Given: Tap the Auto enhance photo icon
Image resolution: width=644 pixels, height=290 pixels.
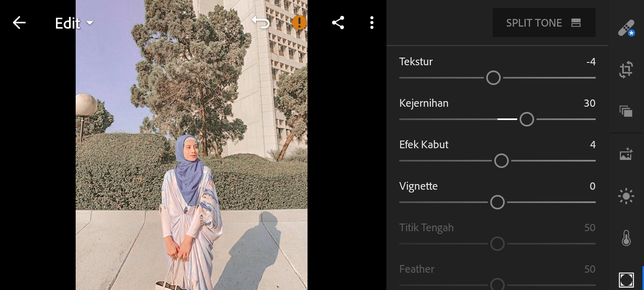Looking at the screenshot, I should [x=626, y=154].
